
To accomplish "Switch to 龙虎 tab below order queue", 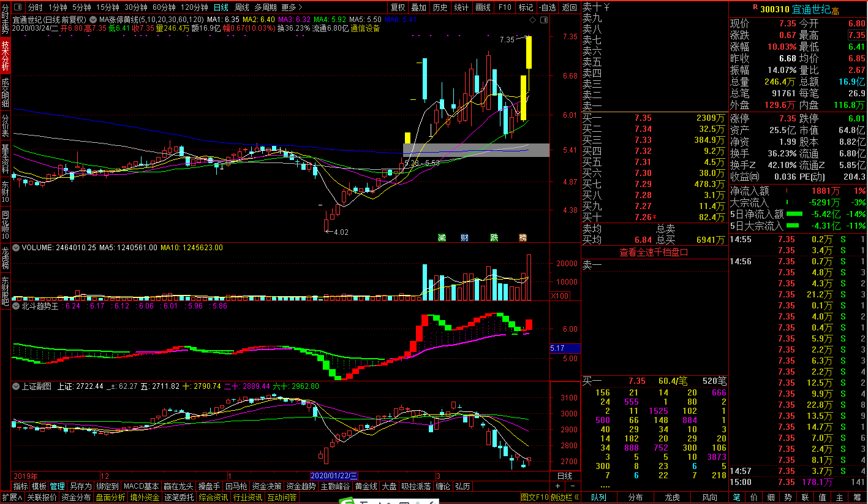I will coord(673,497).
